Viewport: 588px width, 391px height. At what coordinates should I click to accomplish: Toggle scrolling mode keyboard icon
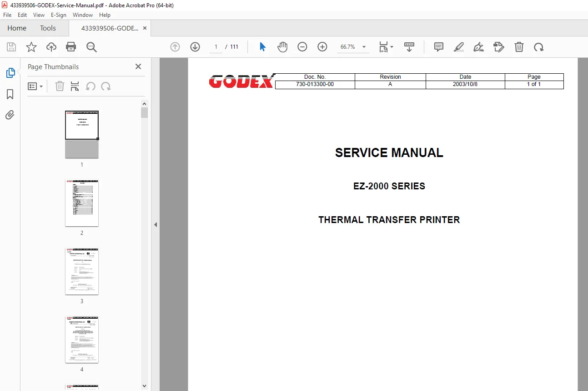pos(409,47)
